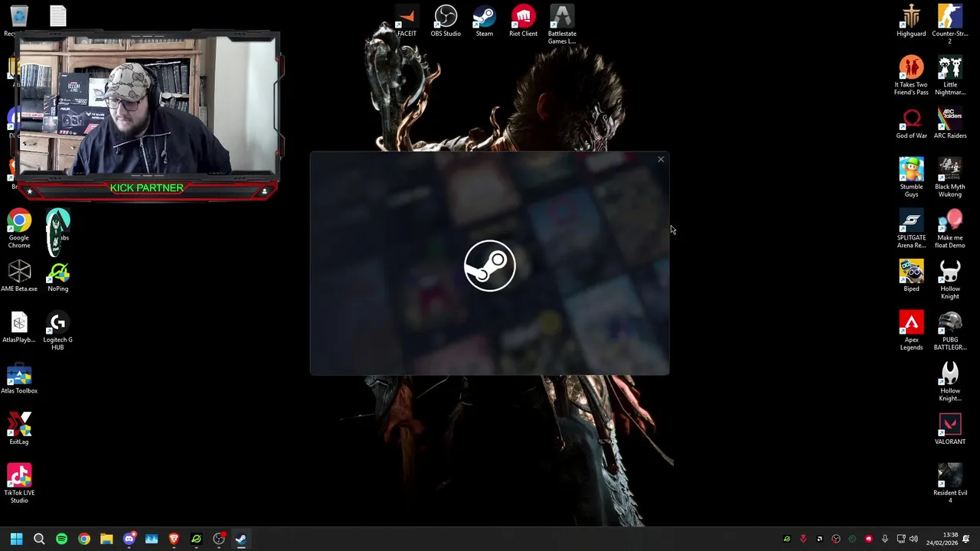Select the Resident Evil 4 icon
The height and width of the screenshot is (551, 980).
pos(950,484)
